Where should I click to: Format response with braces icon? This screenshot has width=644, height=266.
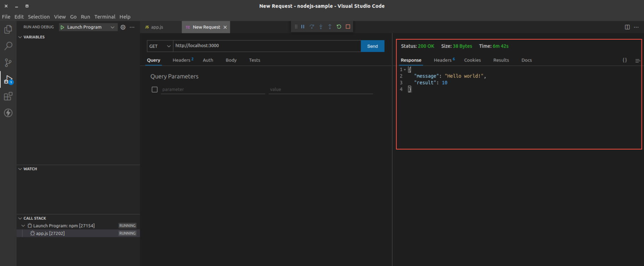[625, 60]
